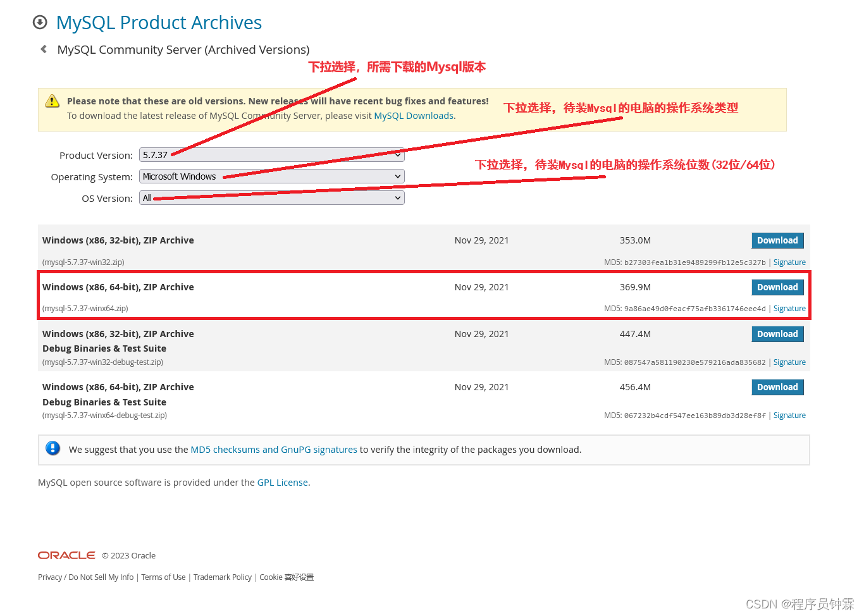Select MD5 hash 087547a581190230e579216ada835682
Image resolution: width=864 pixels, height=616 pixels.
tap(695, 362)
